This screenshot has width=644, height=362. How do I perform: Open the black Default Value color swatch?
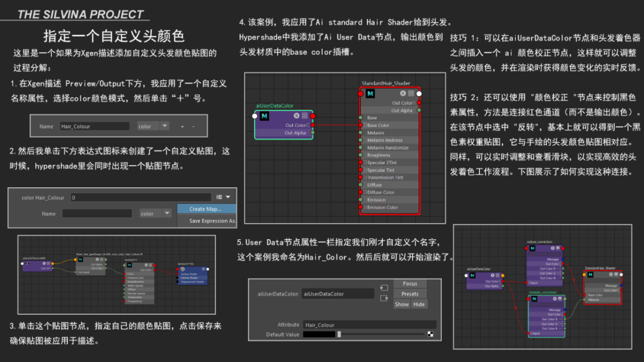point(319,335)
